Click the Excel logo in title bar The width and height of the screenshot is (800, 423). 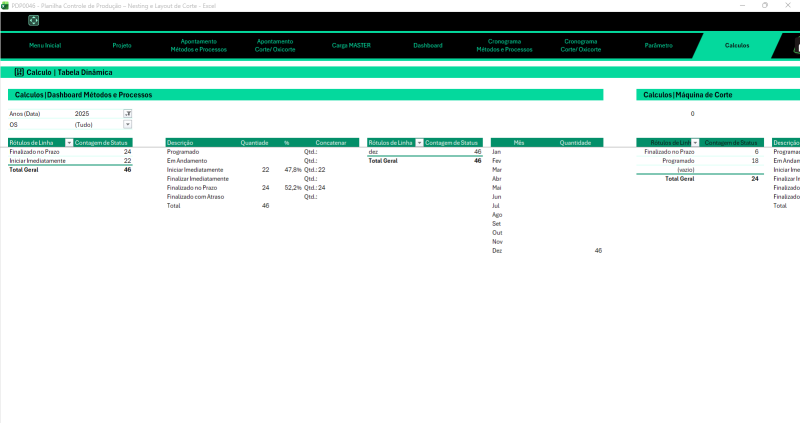click(x=5, y=5)
